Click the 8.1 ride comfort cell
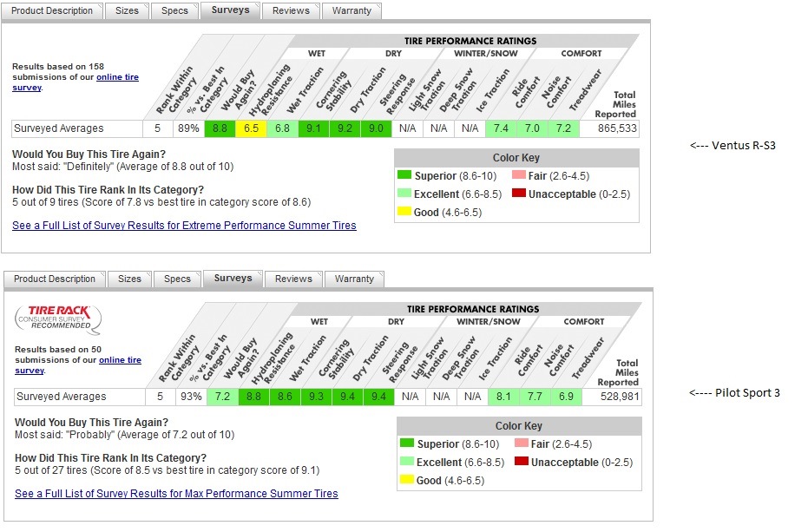 (x=503, y=397)
